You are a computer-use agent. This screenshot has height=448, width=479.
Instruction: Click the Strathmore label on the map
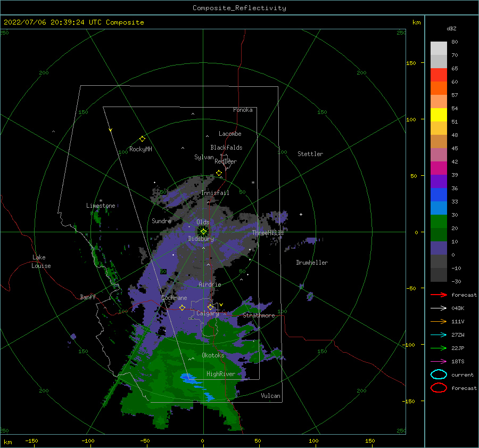pos(259,315)
